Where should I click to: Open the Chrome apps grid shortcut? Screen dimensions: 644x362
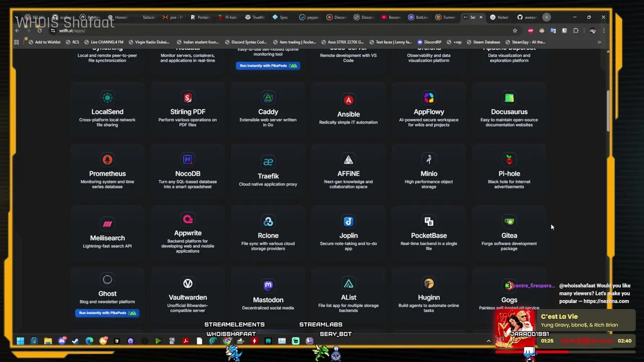click(17, 42)
